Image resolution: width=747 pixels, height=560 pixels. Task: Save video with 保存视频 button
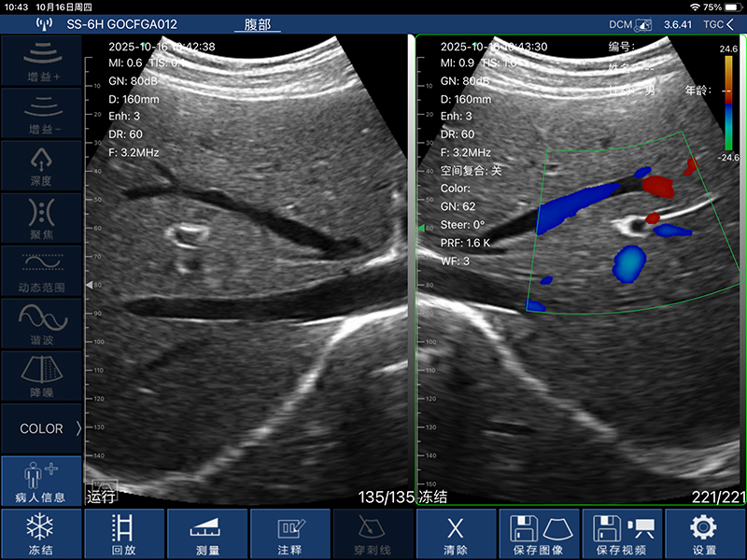coord(622,534)
